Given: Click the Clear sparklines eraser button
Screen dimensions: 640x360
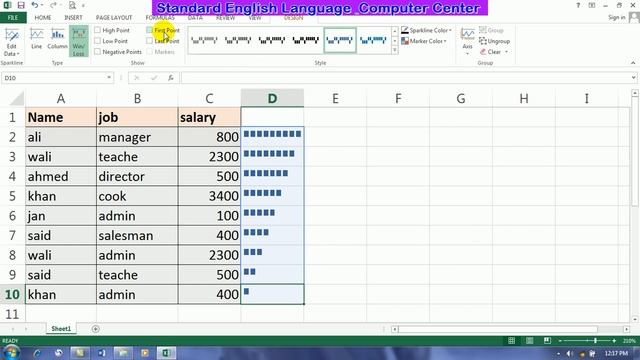Looking at the screenshot, I should click(490, 52).
